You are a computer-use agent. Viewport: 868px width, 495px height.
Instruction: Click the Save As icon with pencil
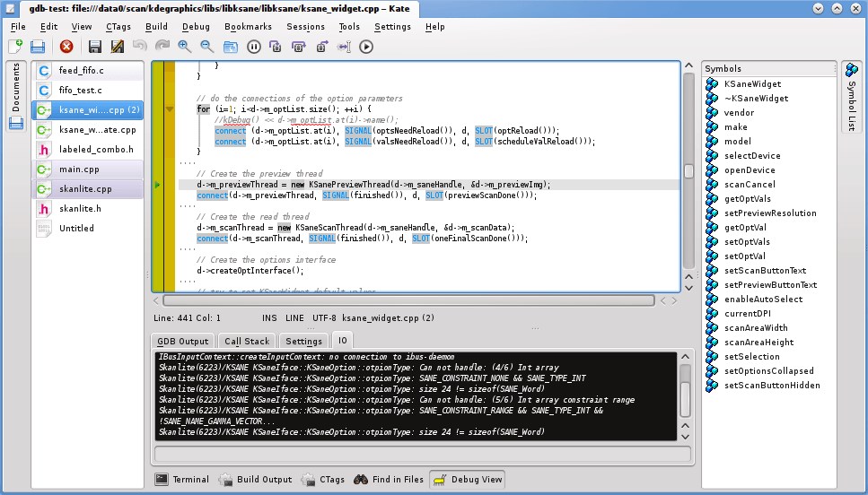click(118, 47)
